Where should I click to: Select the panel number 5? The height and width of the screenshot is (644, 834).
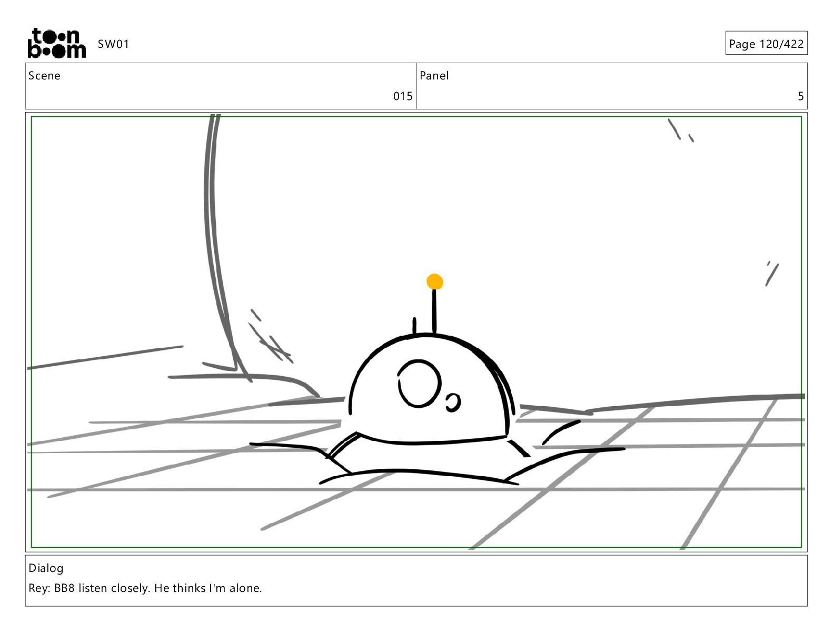click(x=801, y=96)
